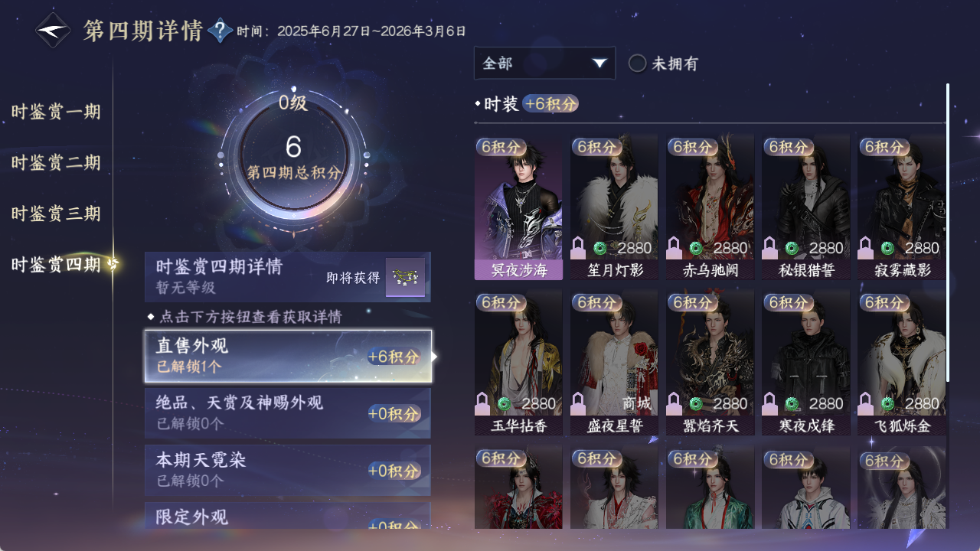Click wardrobe lock icon on 笙月灯影

tap(579, 248)
